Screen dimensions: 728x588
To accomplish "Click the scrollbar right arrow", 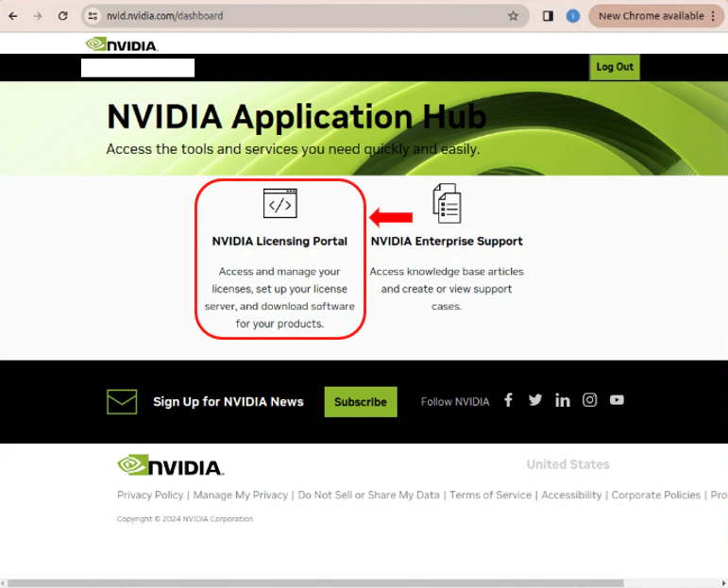I will 723,583.
